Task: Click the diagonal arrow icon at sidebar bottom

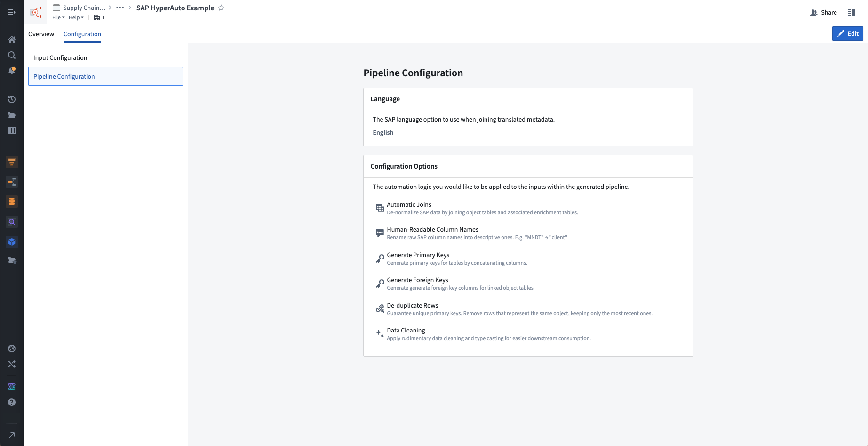Action: tap(12, 435)
